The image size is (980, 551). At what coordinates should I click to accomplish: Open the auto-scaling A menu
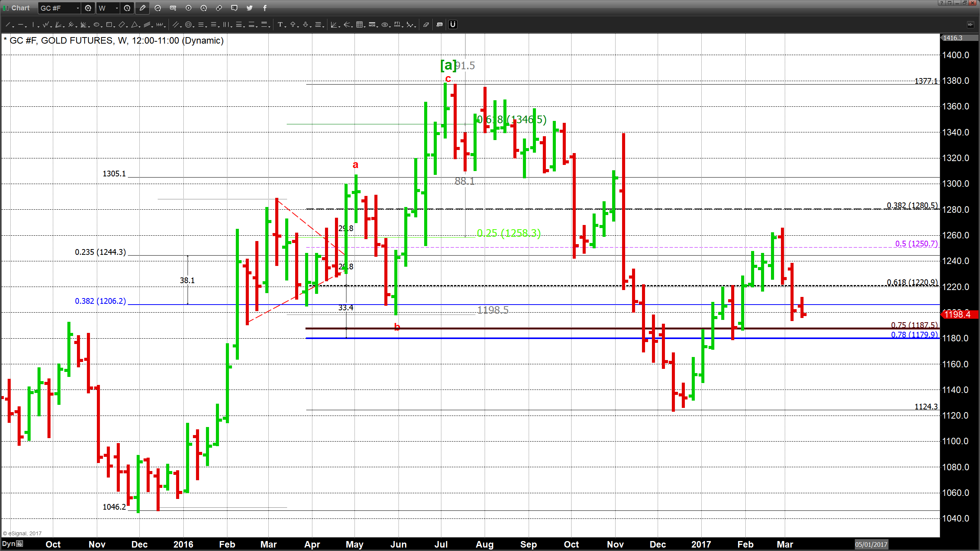(204, 8)
